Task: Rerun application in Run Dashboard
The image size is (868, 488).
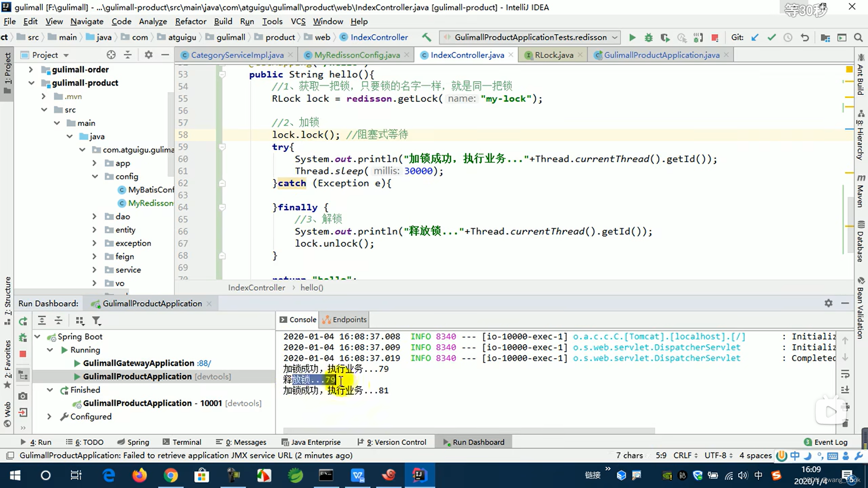Action: [23, 321]
